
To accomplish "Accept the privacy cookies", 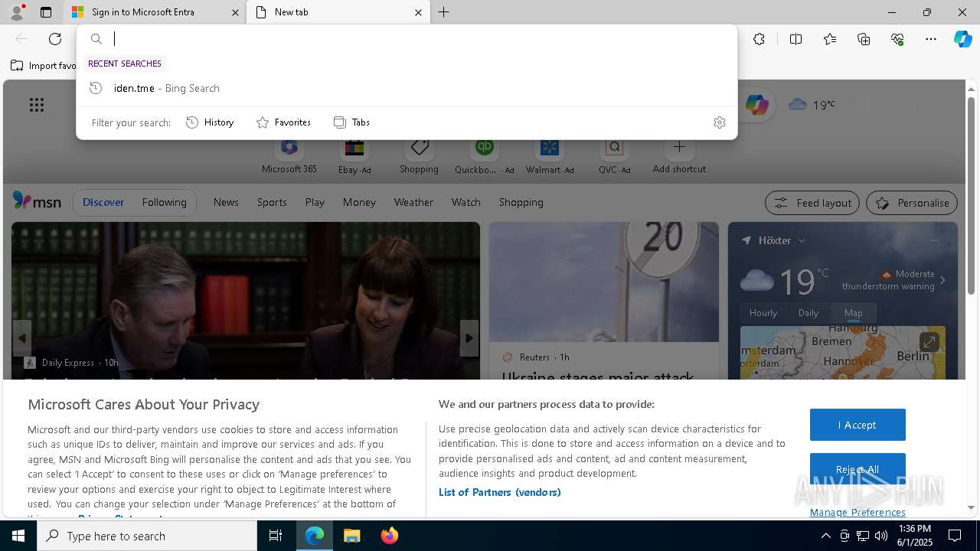I will (857, 425).
